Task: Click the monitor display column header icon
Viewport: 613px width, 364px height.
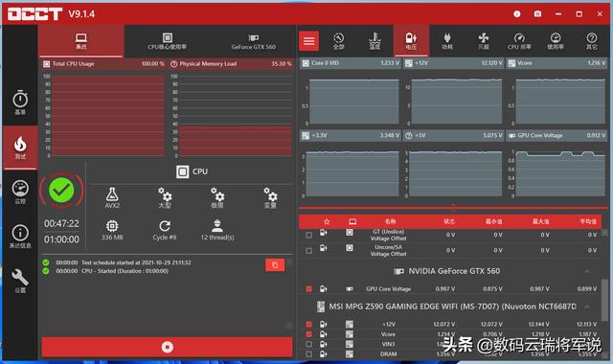Action: tap(352, 221)
